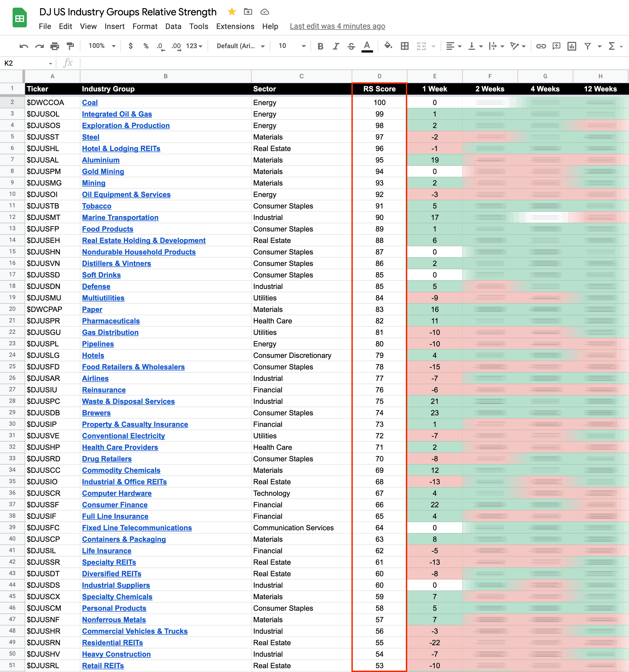Open the number format 123 dropdown

coord(194,46)
